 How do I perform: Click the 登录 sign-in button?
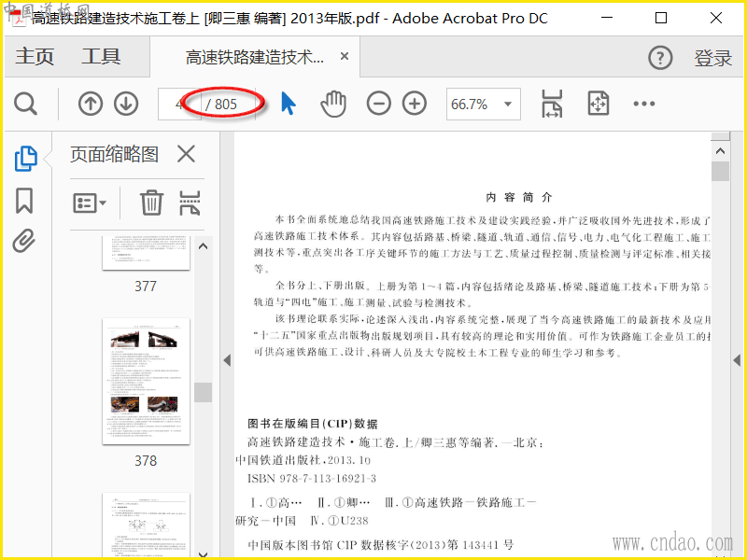(712, 58)
